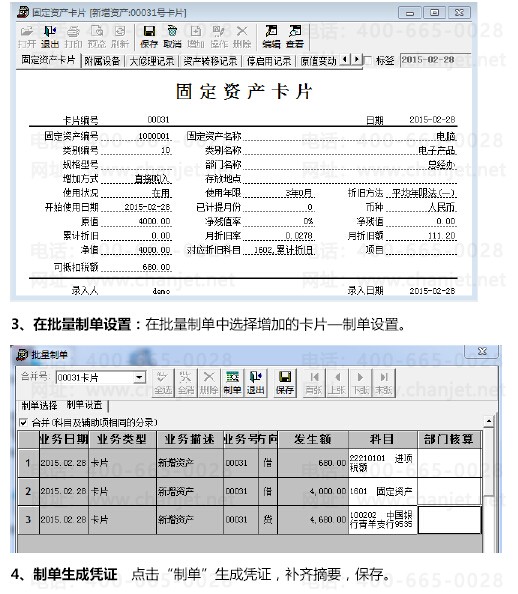Viewport: 518px width, 594px height.
Task: Click the date field 2015-02-28 beside 标签
Action: tap(435, 60)
